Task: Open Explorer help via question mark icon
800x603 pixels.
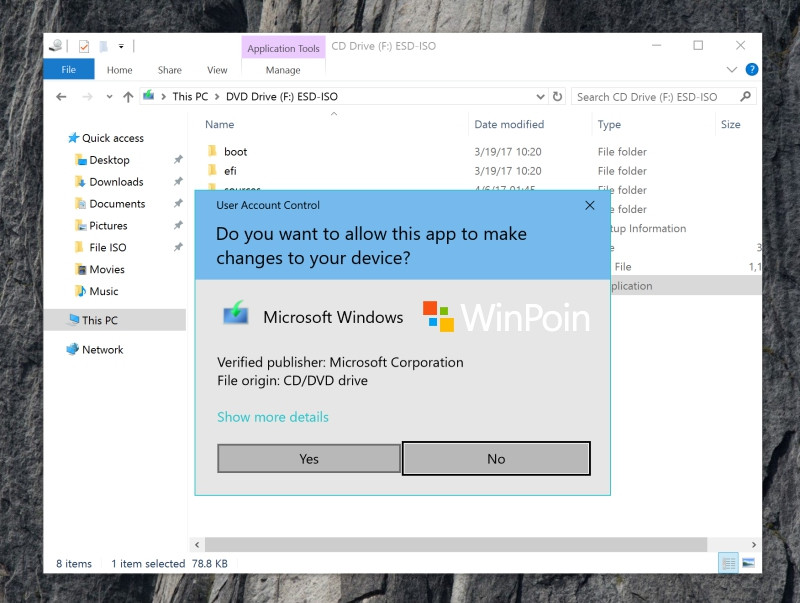Action: point(752,69)
